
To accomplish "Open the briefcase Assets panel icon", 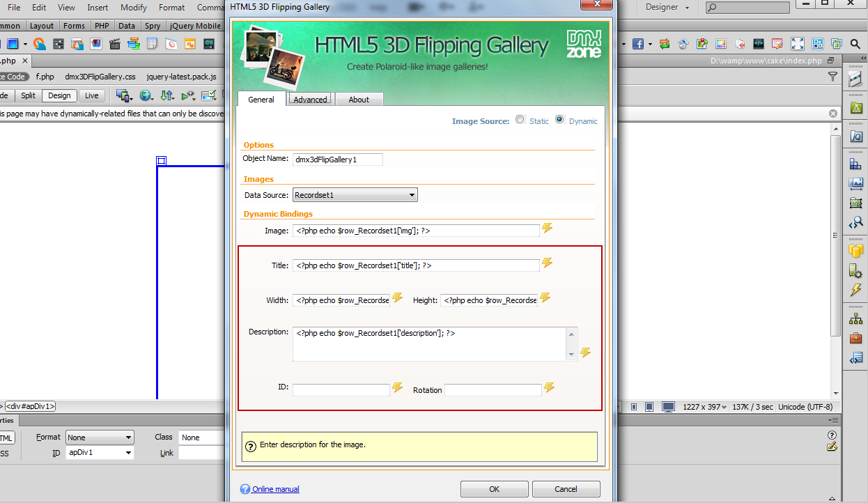I will coord(855,339).
